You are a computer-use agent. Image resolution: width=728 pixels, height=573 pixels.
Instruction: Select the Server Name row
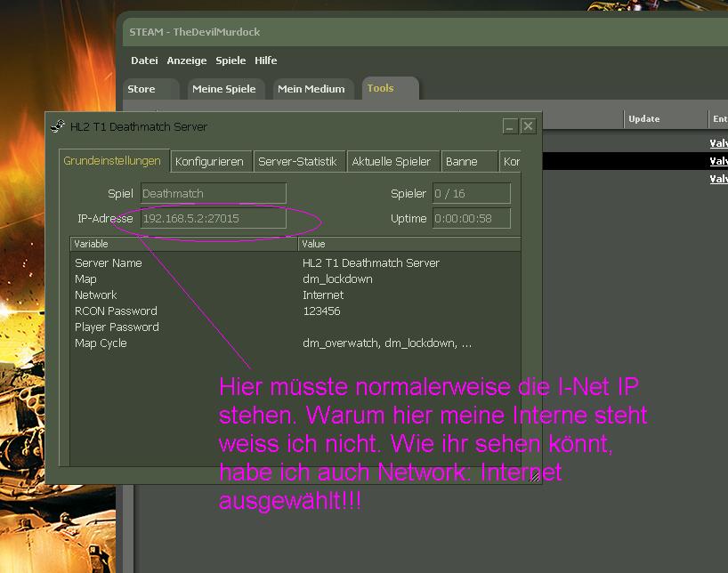click(295, 262)
